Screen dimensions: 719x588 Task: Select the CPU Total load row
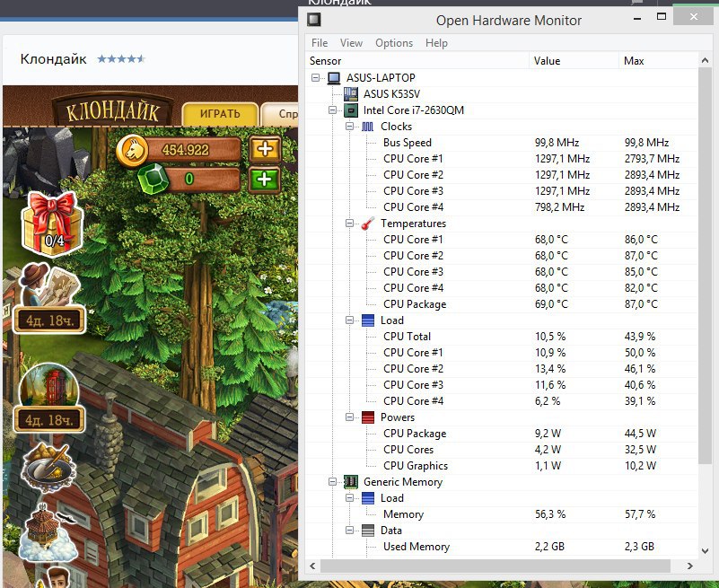point(501,337)
